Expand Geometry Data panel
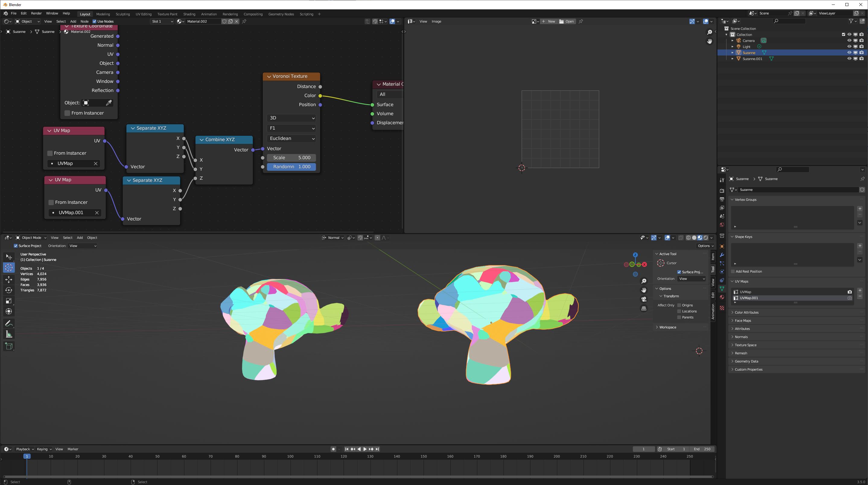868x485 pixels. [x=746, y=361]
